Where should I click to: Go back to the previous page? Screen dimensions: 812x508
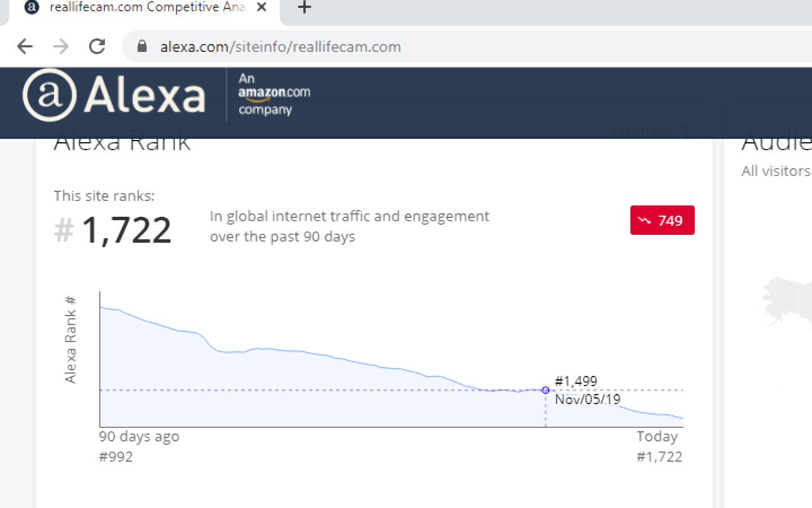coord(25,46)
